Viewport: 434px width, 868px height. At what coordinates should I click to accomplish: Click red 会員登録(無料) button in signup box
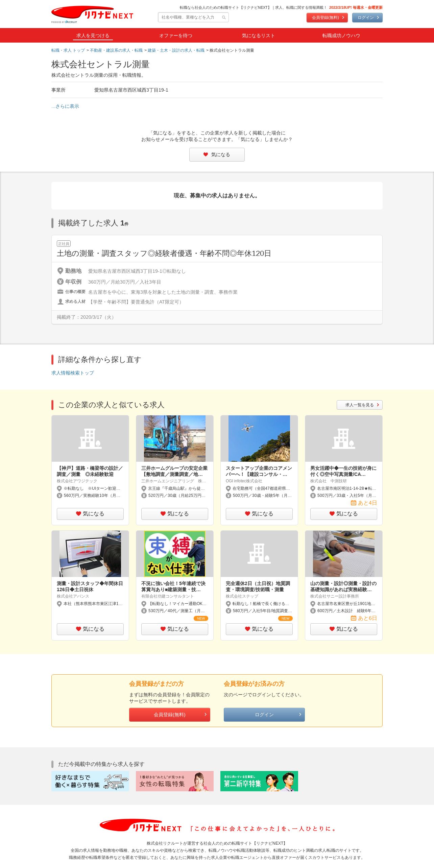170,715
